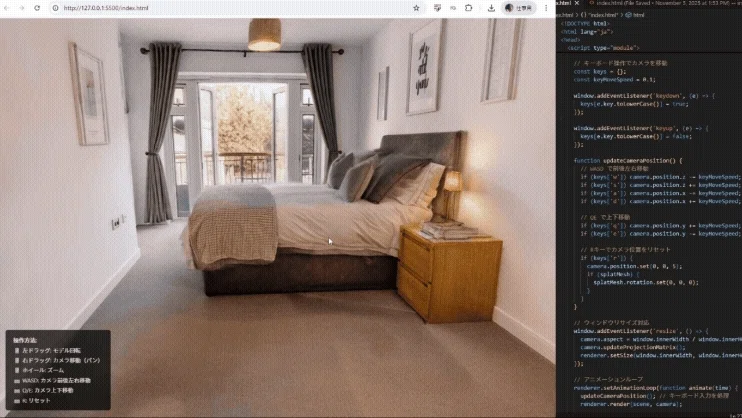Click the 'resize' addEventListener code line
The height and width of the screenshot is (418, 742).
(x=641, y=331)
